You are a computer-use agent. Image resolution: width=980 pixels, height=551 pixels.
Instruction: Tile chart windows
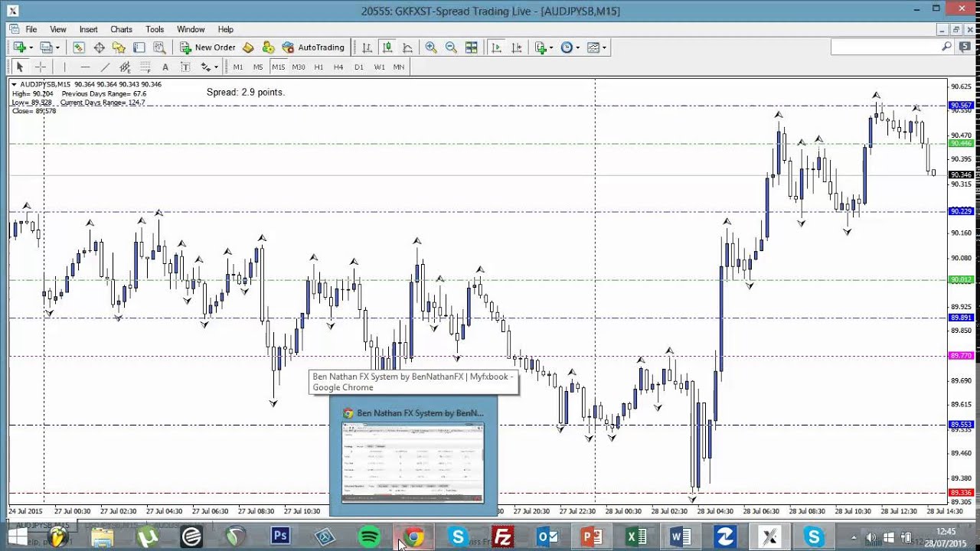(472, 47)
